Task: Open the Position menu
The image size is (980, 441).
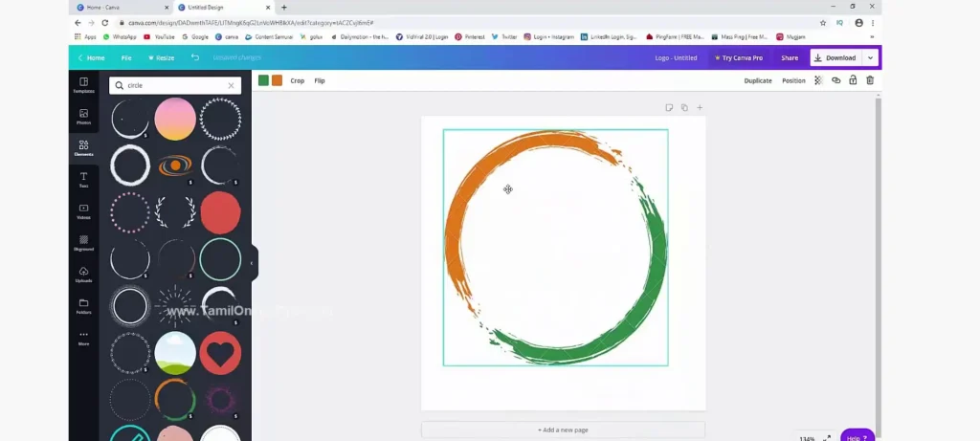Action: [793, 80]
